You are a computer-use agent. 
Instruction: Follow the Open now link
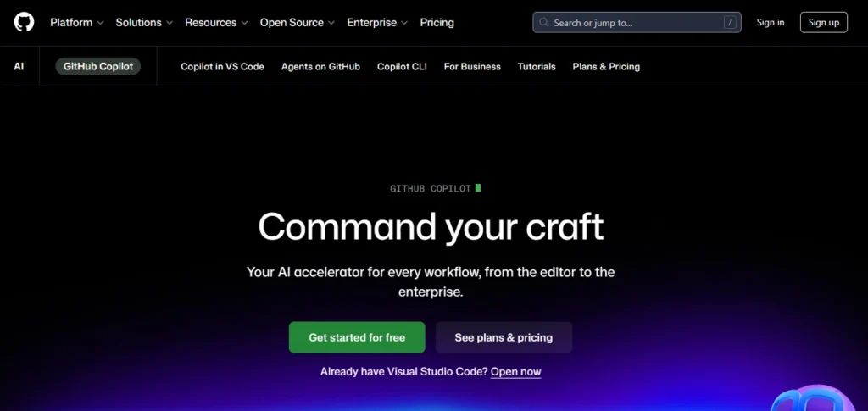pyautogui.click(x=515, y=371)
